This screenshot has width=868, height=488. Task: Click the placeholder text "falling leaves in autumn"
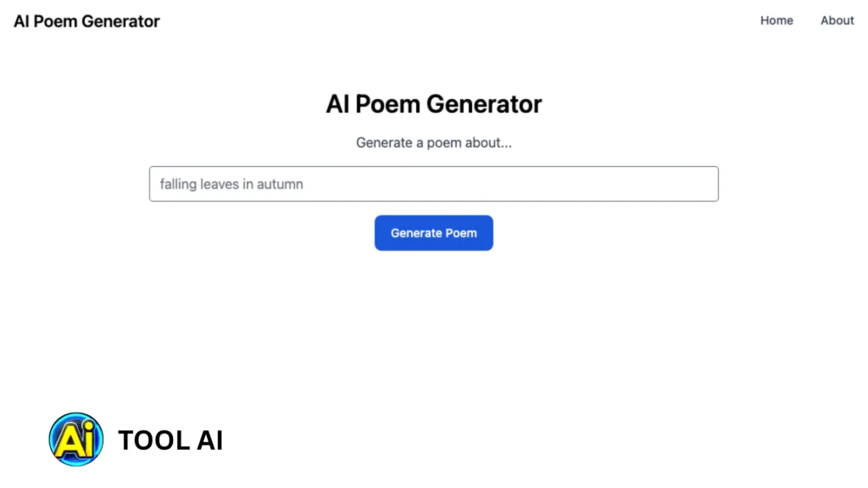click(231, 184)
